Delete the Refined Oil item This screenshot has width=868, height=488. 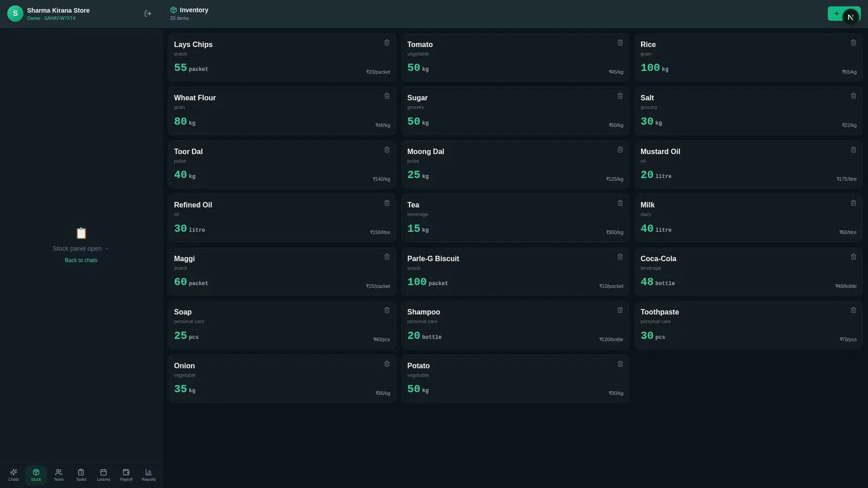pos(387,203)
